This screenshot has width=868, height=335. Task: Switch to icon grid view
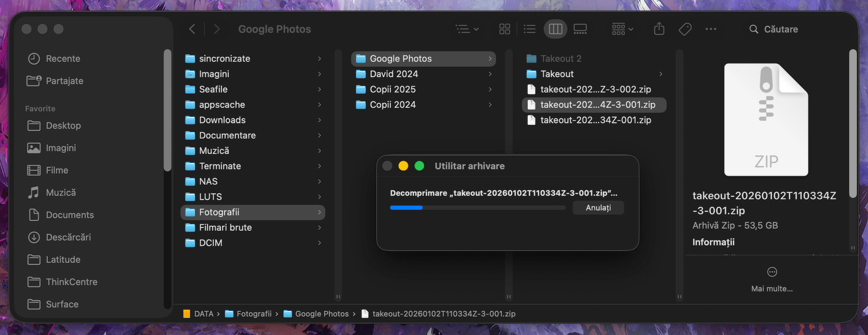click(x=504, y=29)
